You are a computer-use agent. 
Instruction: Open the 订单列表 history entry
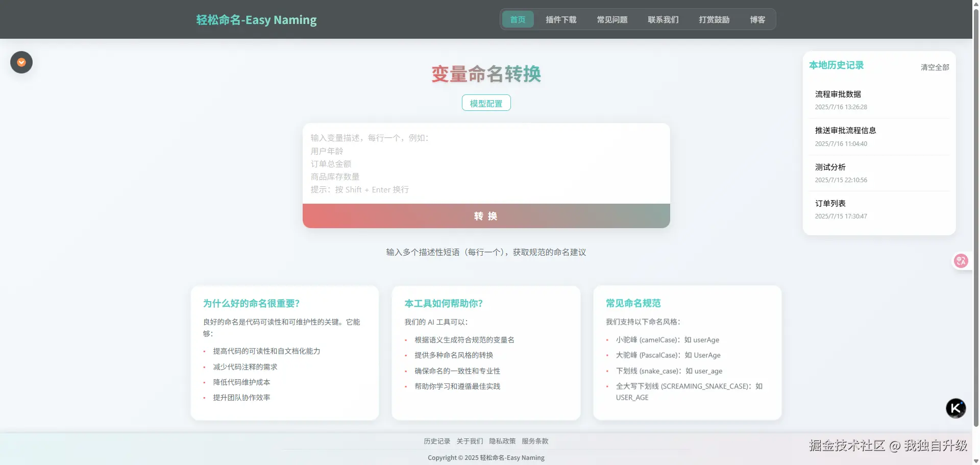pos(830,203)
